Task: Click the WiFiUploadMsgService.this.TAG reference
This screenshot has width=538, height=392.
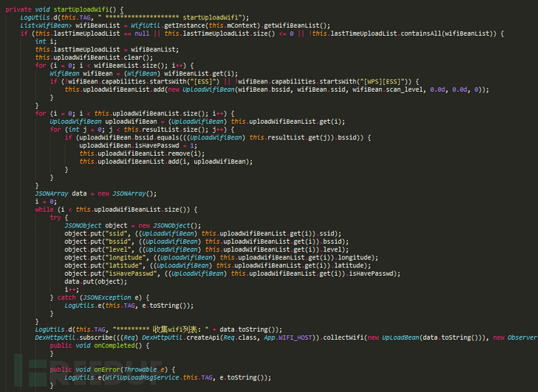Action: click(x=158, y=378)
